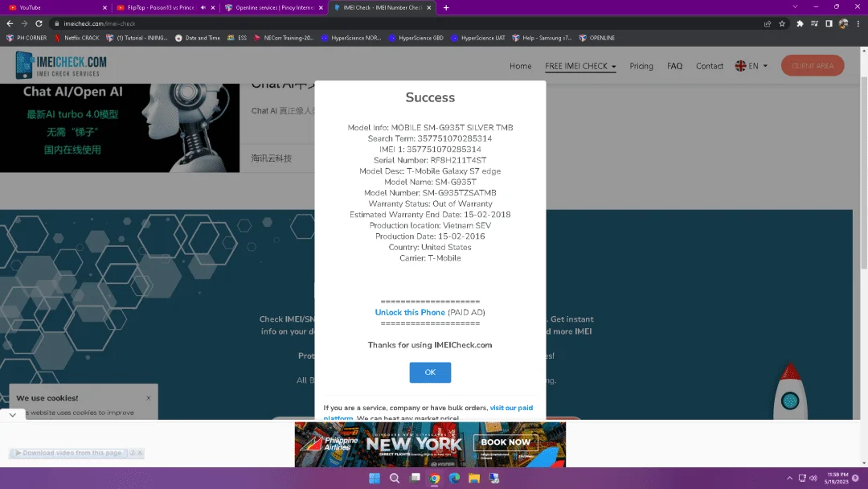Open the share page icon in address bar
Viewport: 868px width, 489px height.
tap(768, 23)
